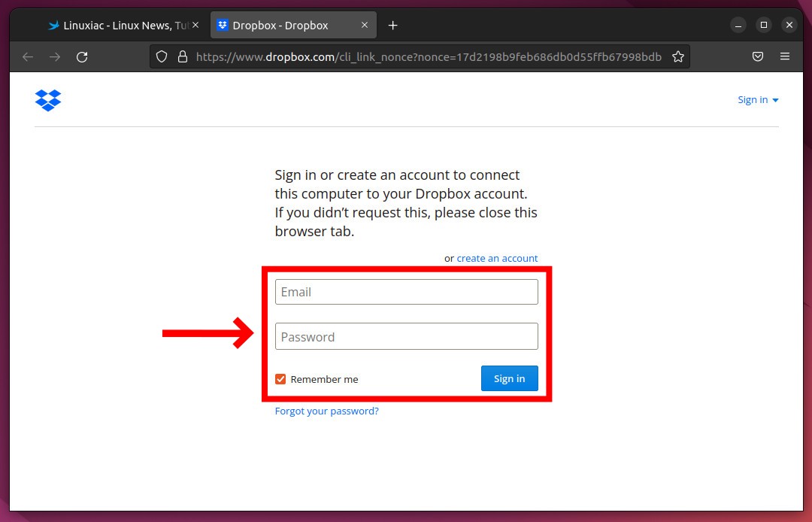
Task: Expand the Sign in dropdown at top right
Action: tap(758, 100)
